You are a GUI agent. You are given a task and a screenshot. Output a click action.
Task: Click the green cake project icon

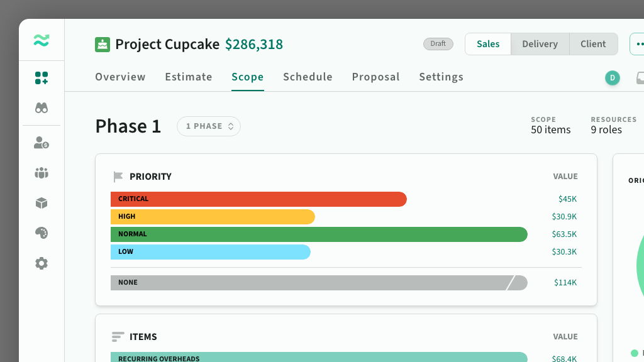pos(103,45)
